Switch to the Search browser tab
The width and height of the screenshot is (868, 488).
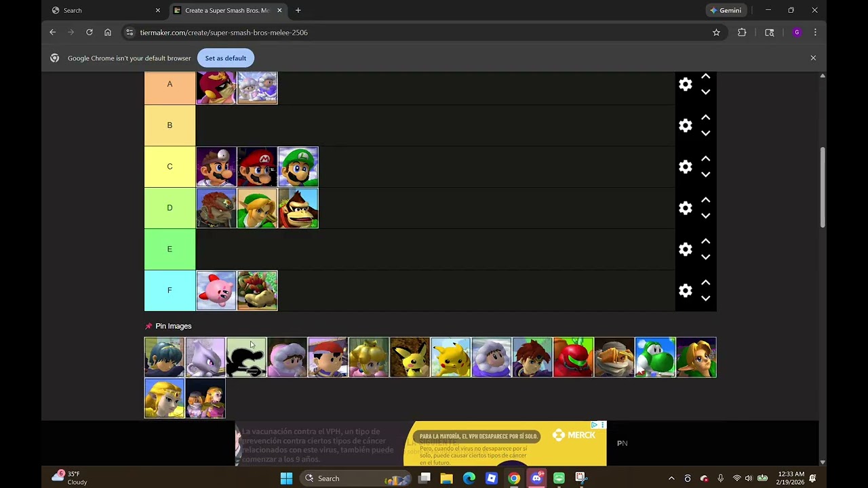coord(105,10)
